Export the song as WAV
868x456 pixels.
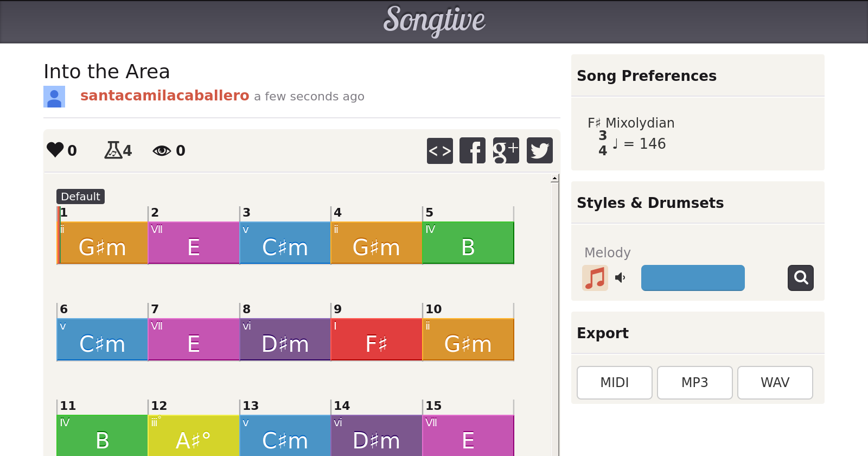coord(775,383)
